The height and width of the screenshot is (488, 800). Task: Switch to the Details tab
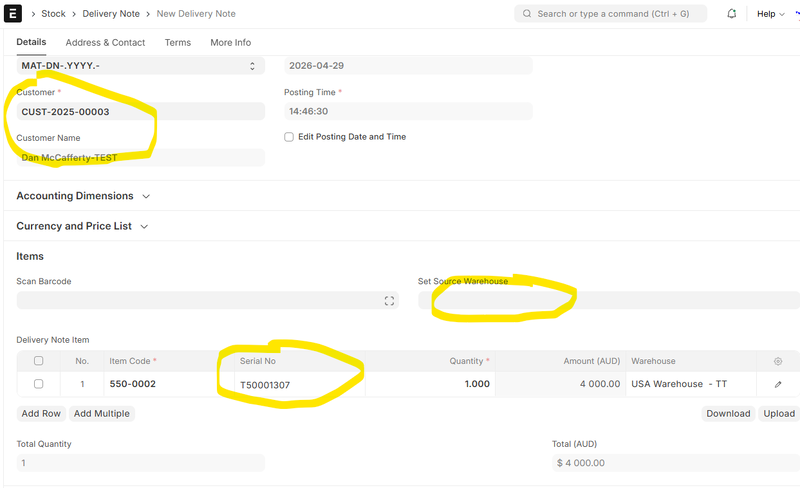coord(31,42)
